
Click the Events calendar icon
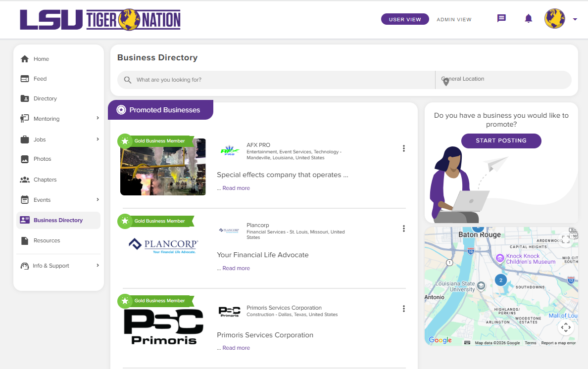[x=25, y=200]
